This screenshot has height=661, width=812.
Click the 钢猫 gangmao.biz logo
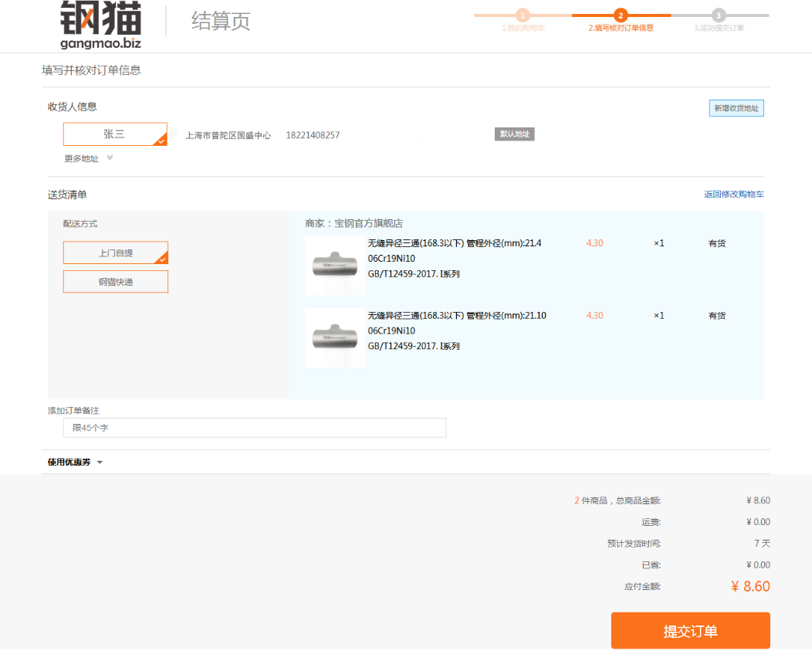[x=101, y=25]
